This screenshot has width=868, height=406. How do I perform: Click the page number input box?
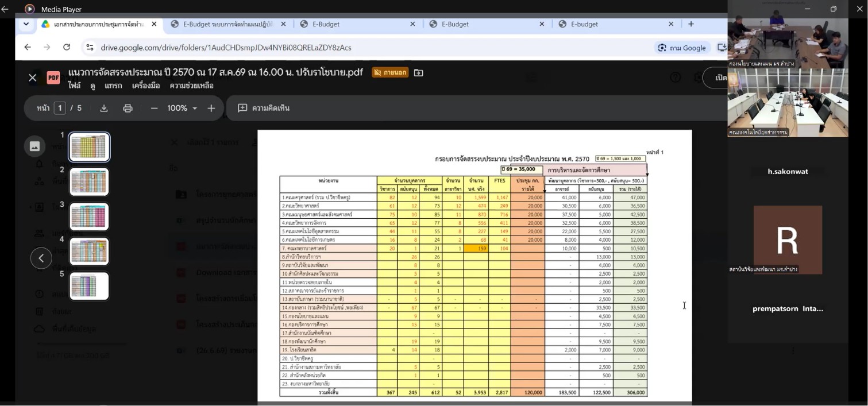coord(60,108)
